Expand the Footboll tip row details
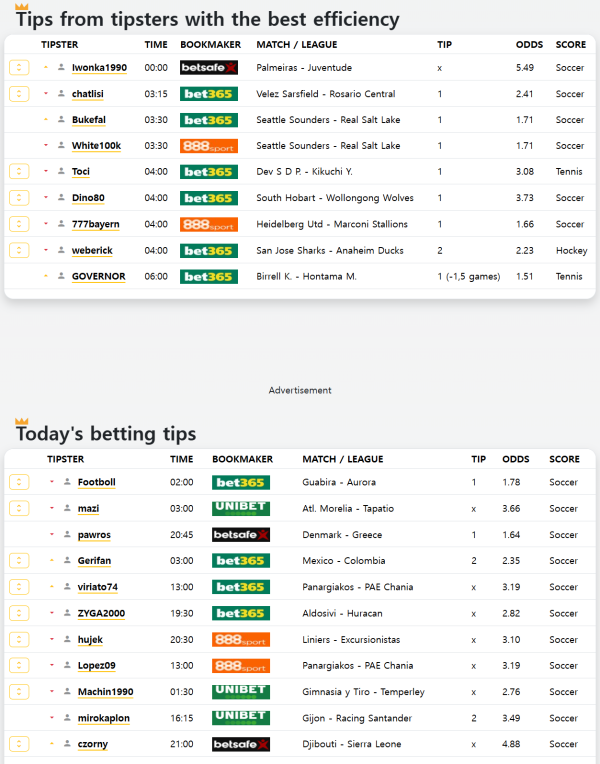Screen dimensions: 600x764 pos(19,483)
